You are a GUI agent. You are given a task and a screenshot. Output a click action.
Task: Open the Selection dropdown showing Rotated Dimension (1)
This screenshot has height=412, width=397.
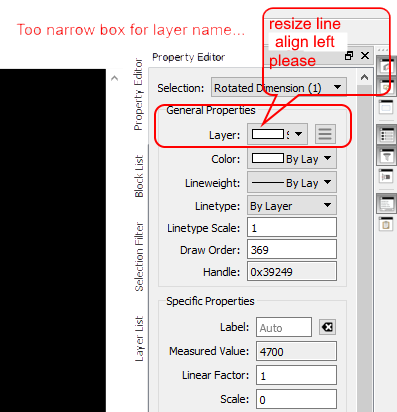[279, 88]
